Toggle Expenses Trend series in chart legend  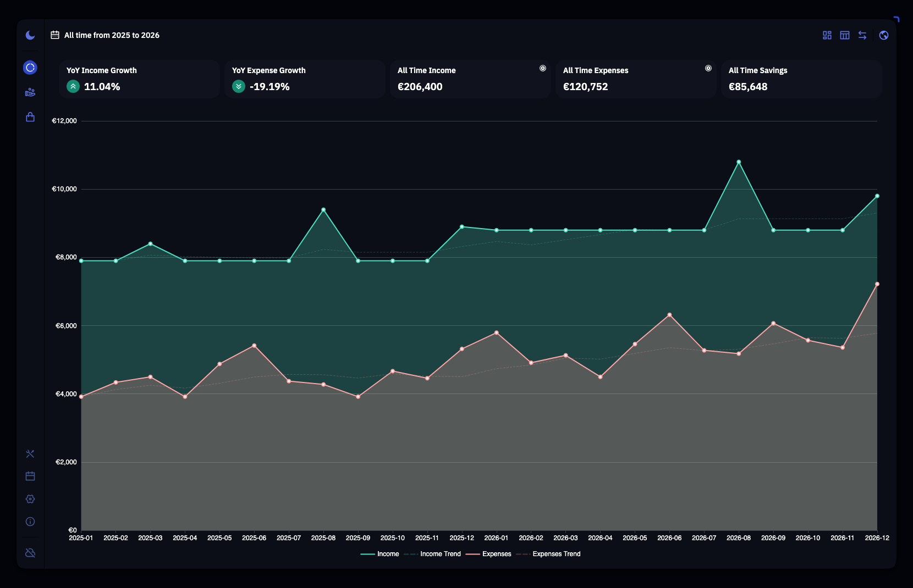coord(548,554)
